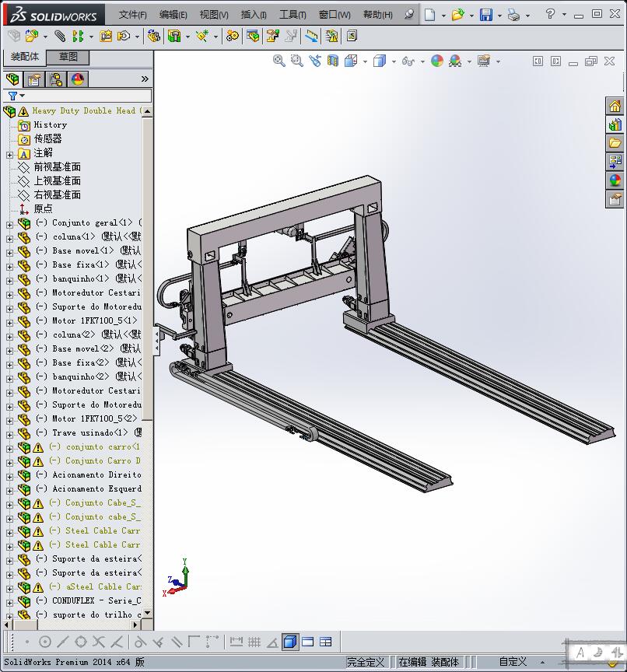Switch to the 草图 tab
The width and height of the screenshot is (627, 672).
click(x=68, y=57)
